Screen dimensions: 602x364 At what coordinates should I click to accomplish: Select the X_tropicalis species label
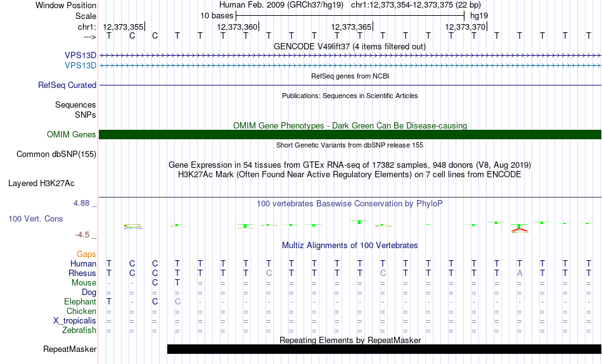coord(75,321)
